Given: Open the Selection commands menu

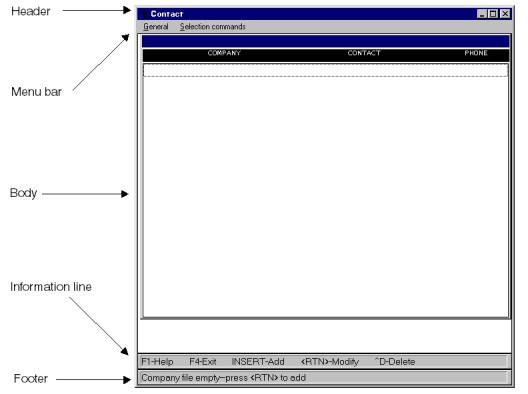Looking at the screenshot, I should point(212,26).
